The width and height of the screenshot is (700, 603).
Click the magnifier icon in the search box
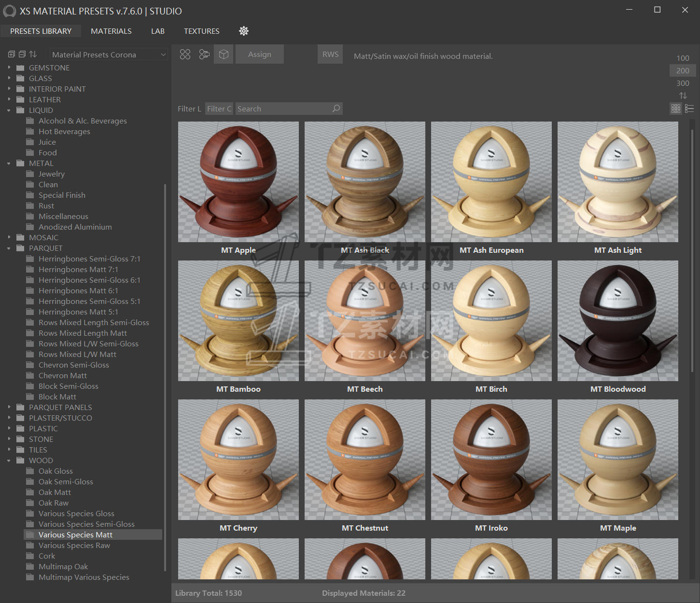coord(336,109)
